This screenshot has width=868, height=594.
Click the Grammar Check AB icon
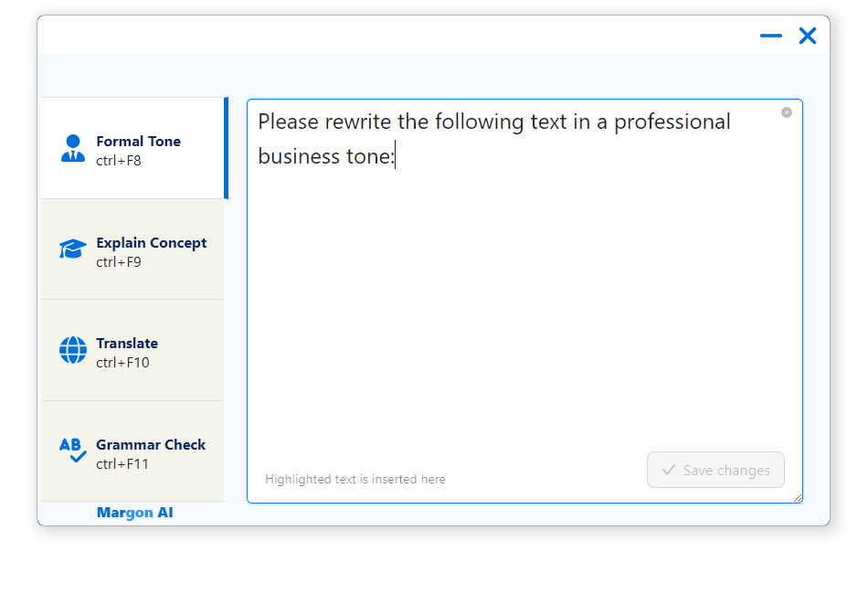point(73,451)
